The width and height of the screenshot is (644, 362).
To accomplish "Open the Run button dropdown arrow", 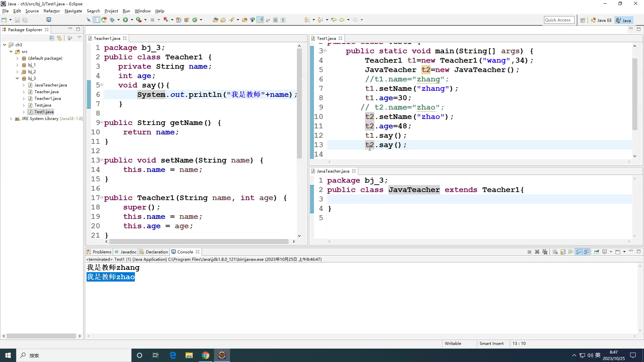I will pyautogui.click(x=132, y=20).
